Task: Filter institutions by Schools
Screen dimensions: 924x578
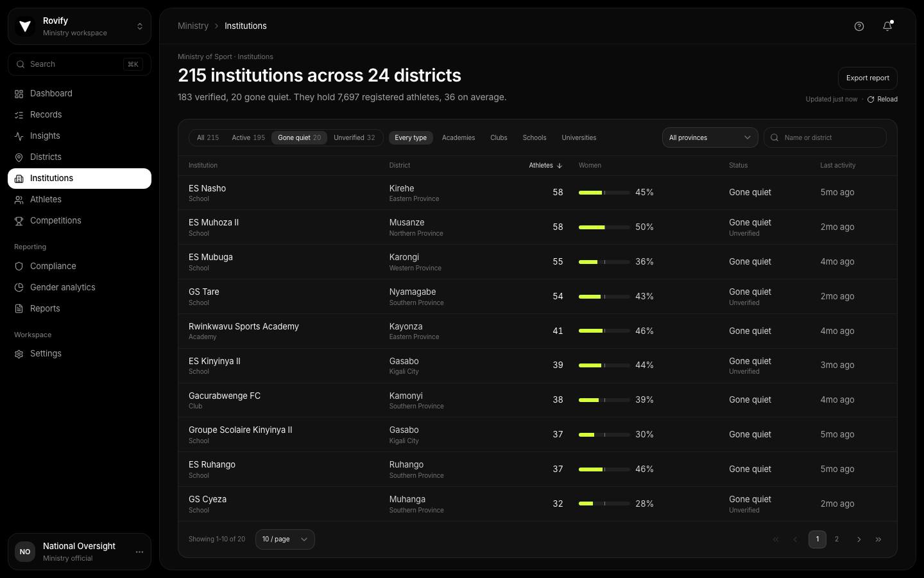Action: tap(535, 138)
